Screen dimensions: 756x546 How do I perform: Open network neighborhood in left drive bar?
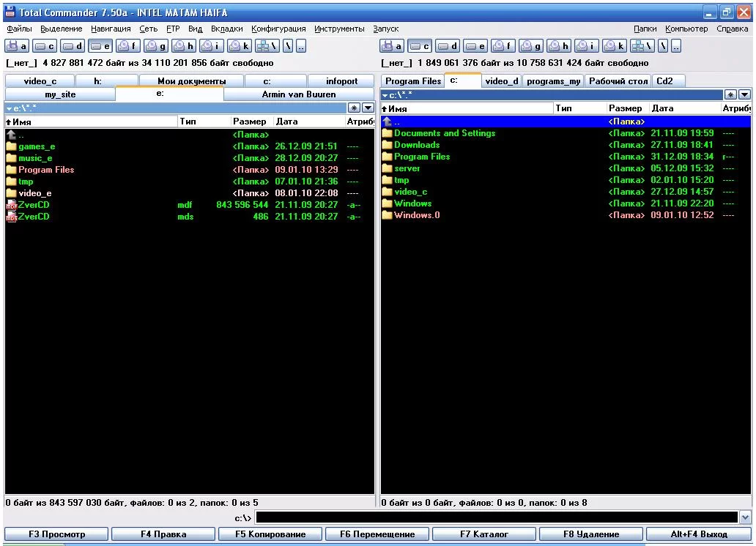[x=267, y=46]
